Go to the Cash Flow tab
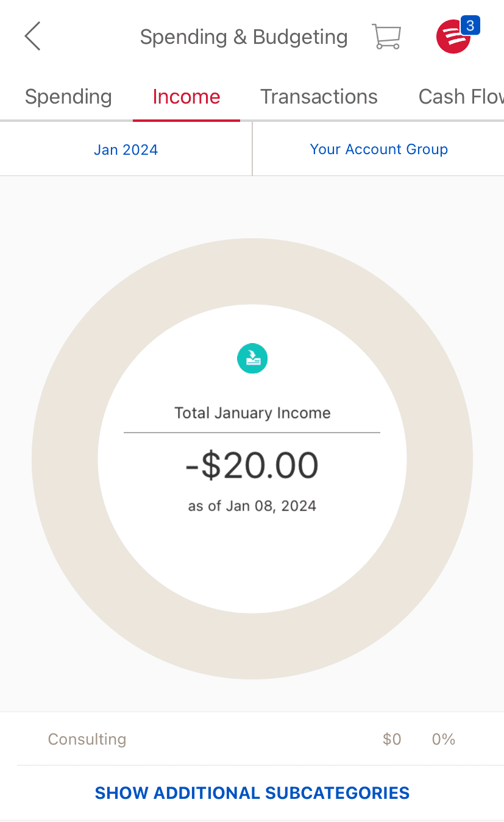Viewport: 504px width, 822px height. point(460,97)
